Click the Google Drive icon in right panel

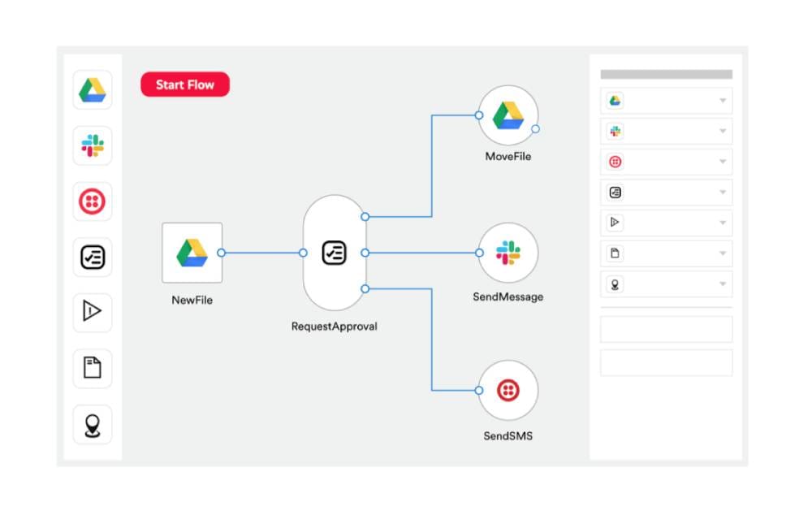[x=615, y=101]
